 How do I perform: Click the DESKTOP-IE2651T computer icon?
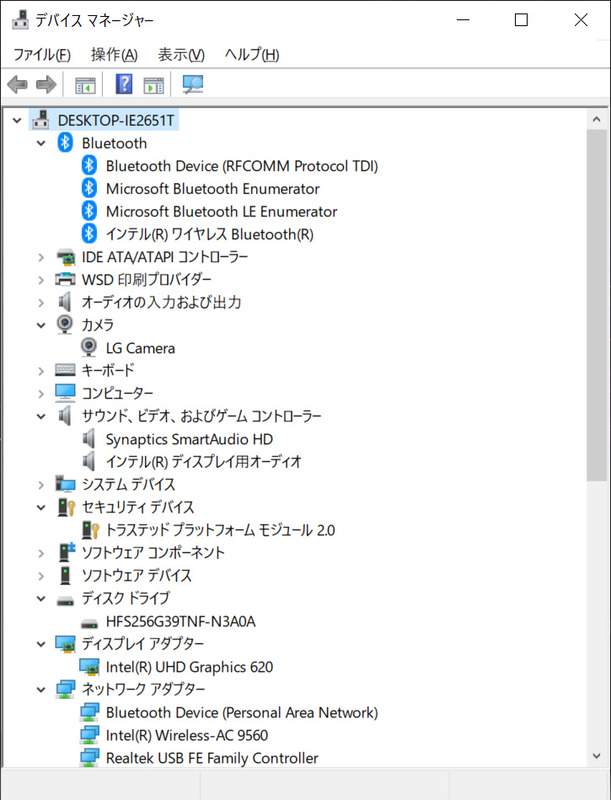41,120
